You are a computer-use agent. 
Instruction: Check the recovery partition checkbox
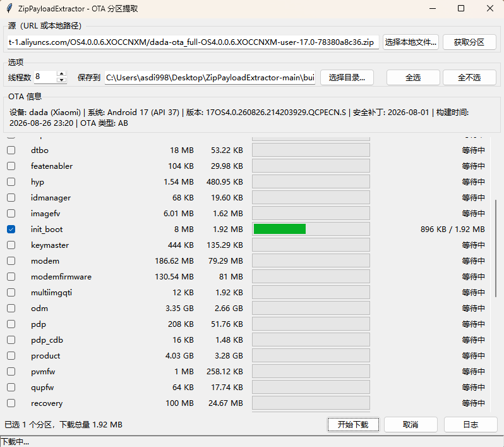[x=11, y=403]
